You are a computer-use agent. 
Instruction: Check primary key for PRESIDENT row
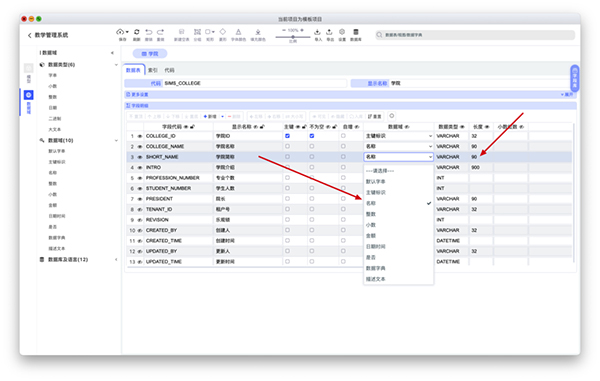click(x=287, y=199)
